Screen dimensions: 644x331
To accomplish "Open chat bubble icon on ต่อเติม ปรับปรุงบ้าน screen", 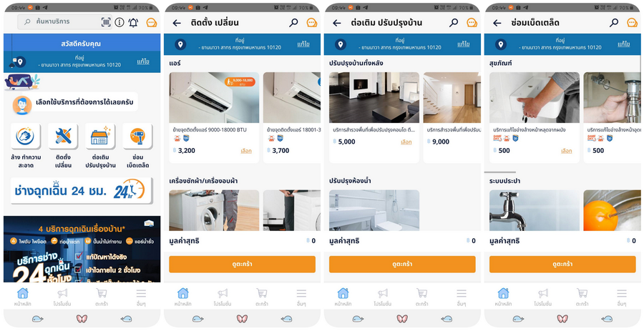I will click(472, 23).
